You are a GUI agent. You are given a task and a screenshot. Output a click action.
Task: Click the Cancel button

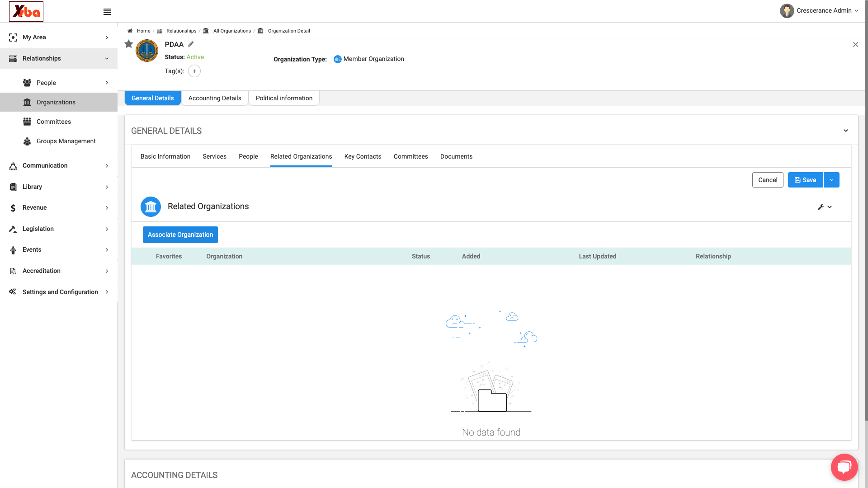click(x=768, y=180)
